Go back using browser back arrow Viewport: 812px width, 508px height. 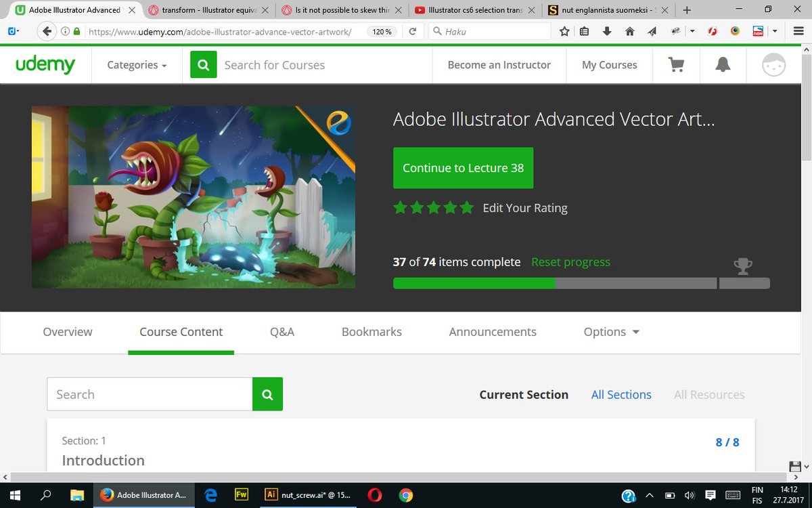[47, 31]
